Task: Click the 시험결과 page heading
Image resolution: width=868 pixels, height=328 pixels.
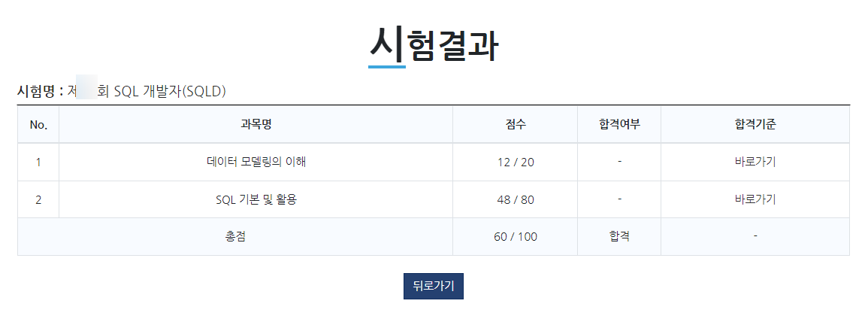Action: point(434,45)
